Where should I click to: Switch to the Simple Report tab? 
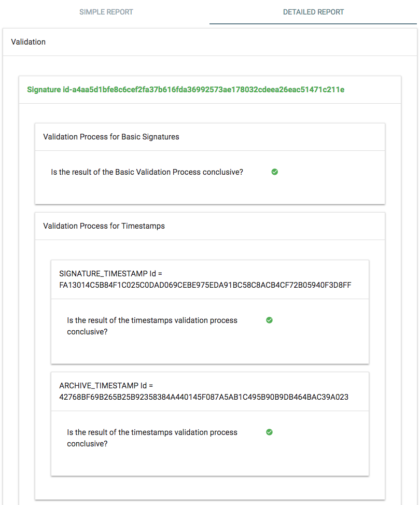click(x=106, y=12)
